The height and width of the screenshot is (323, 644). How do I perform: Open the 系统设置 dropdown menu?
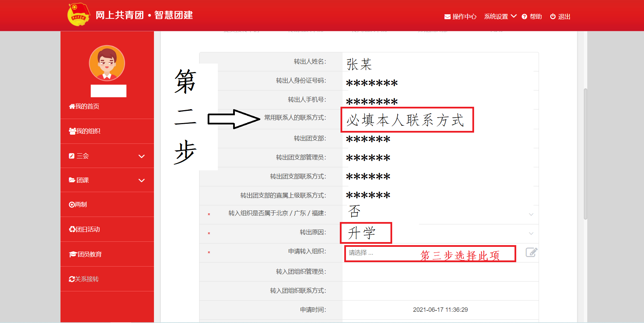tap(500, 17)
